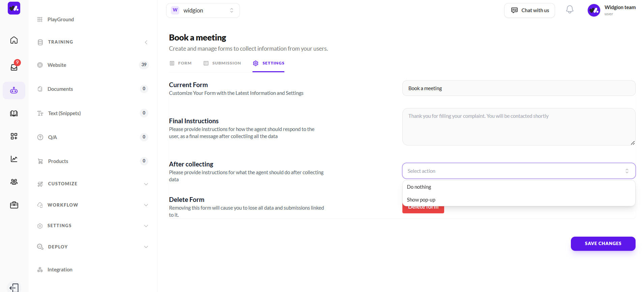The image size is (644, 292).
Task: Expand the CUSTOMIZE section
Action: 146,184
